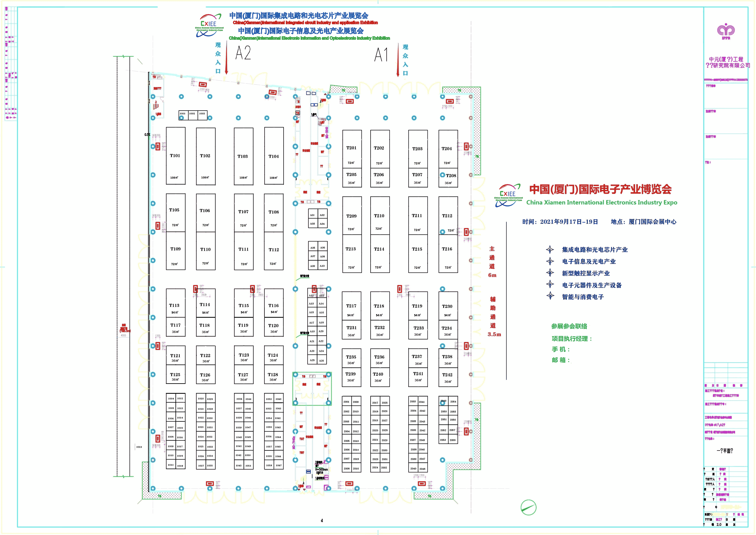Image resolution: width=756 pixels, height=535 pixels.
Task: Choose booth T120
Action: pos(274,327)
